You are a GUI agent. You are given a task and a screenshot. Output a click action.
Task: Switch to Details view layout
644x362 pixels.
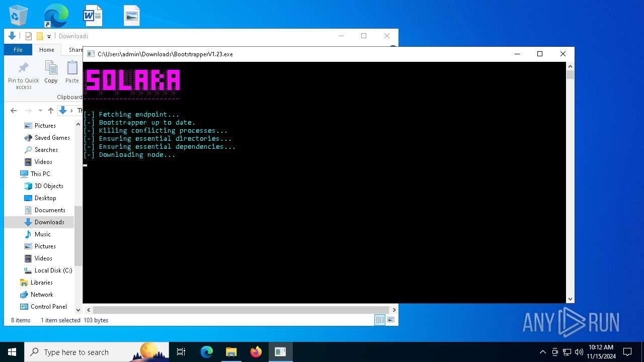click(x=380, y=320)
